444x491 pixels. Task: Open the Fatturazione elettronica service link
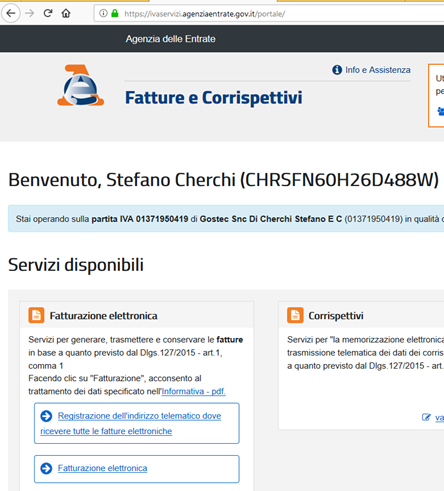click(x=102, y=468)
